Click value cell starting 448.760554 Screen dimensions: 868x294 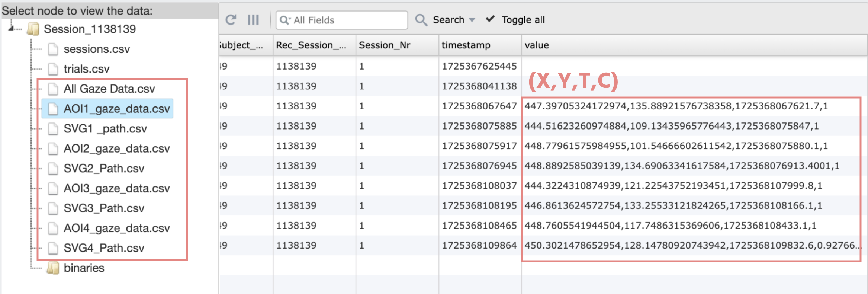pos(694,226)
